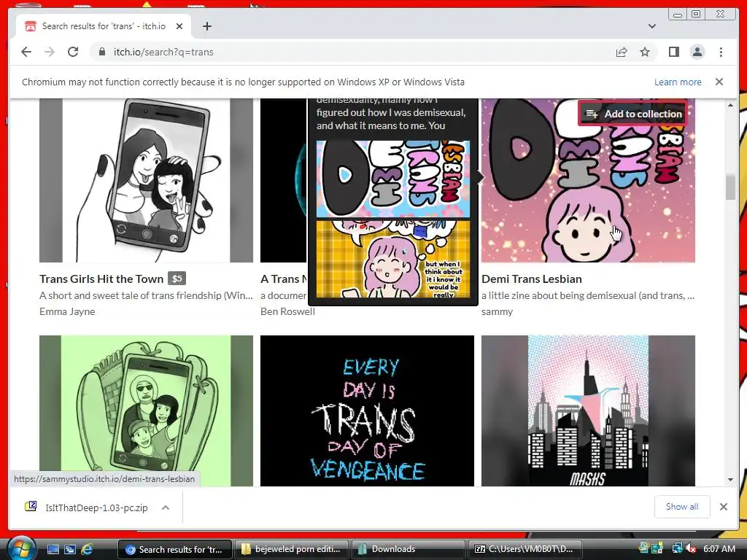Click the lock icon in address bar
Screen dimensions: 747x560
101,52
